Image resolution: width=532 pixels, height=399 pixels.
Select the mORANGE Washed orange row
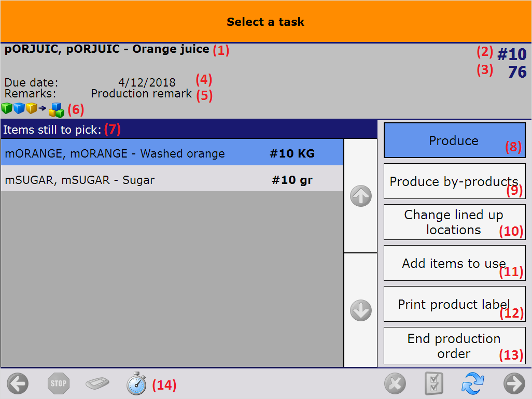tap(171, 152)
